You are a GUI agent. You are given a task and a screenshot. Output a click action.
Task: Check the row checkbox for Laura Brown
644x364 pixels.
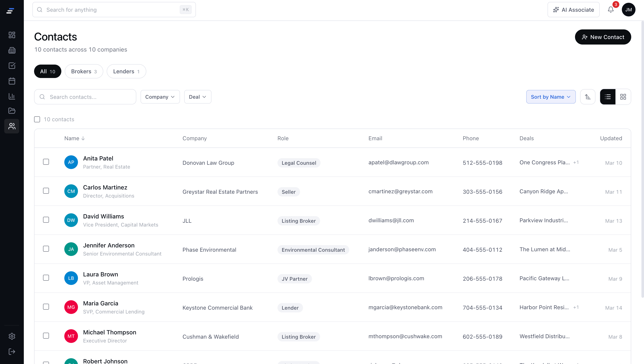(46, 278)
